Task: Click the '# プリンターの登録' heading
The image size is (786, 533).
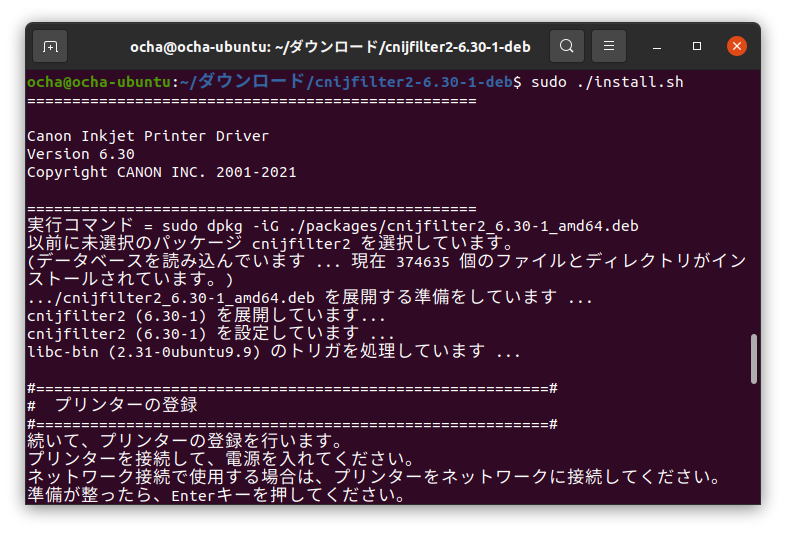Action: coord(112,405)
